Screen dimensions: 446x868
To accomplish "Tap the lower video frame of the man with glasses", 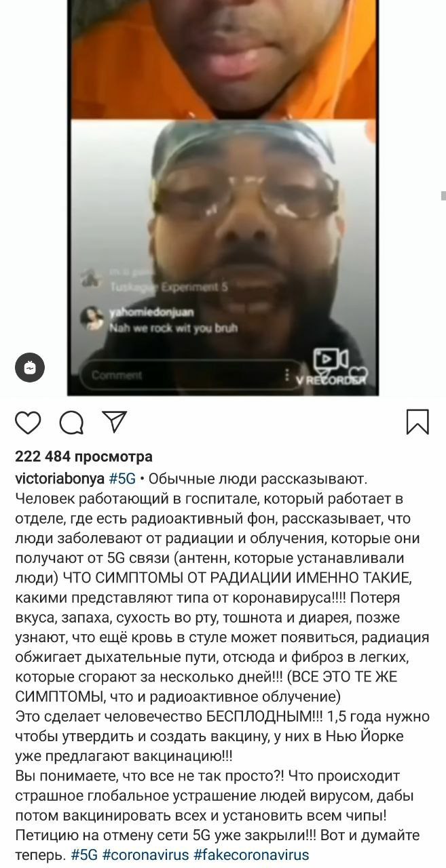I will point(222,256).
